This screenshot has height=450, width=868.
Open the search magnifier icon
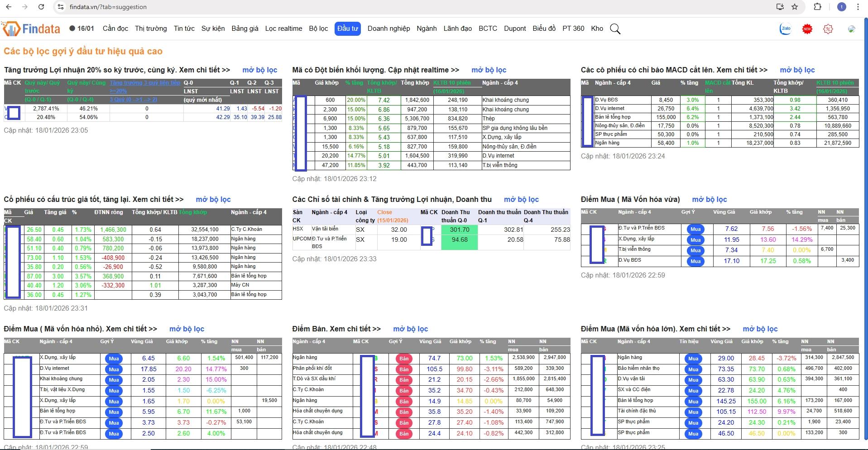click(615, 29)
